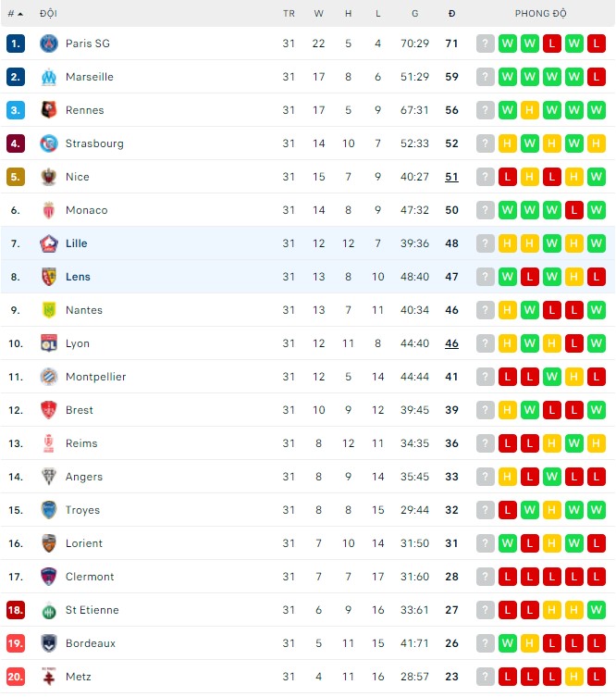
Task: Click the Marseille club logo
Action: coord(49,77)
